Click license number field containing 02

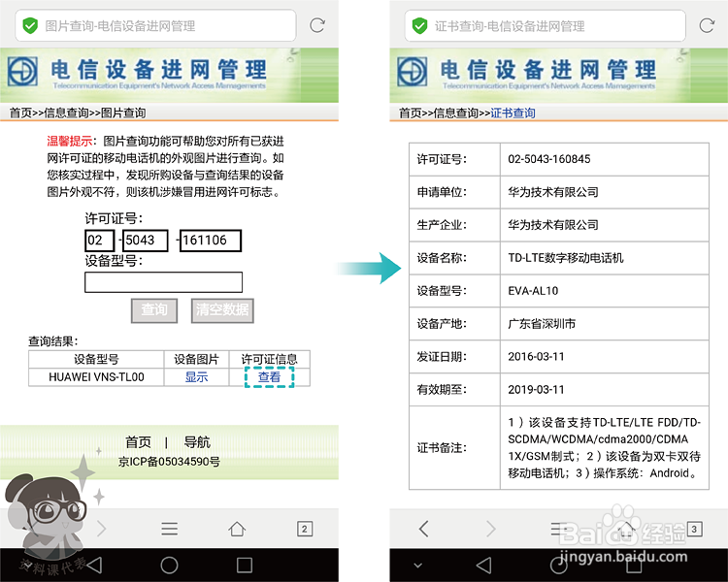[x=99, y=241]
